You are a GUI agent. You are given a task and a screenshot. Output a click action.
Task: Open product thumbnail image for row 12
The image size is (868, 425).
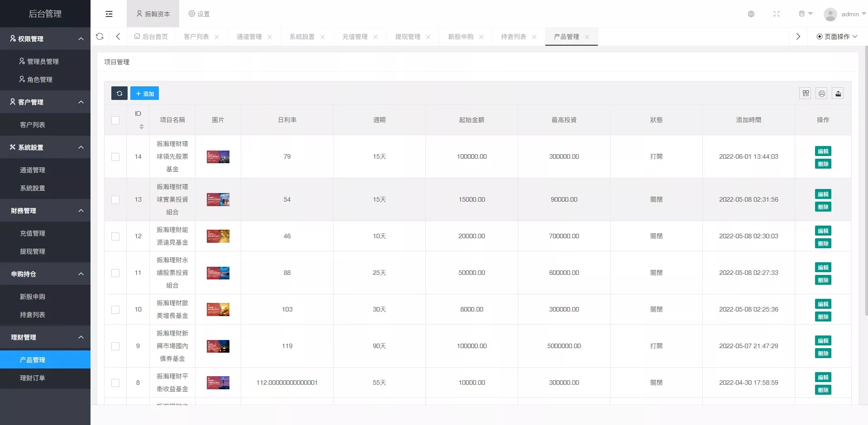pyautogui.click(x=218, y=236)
